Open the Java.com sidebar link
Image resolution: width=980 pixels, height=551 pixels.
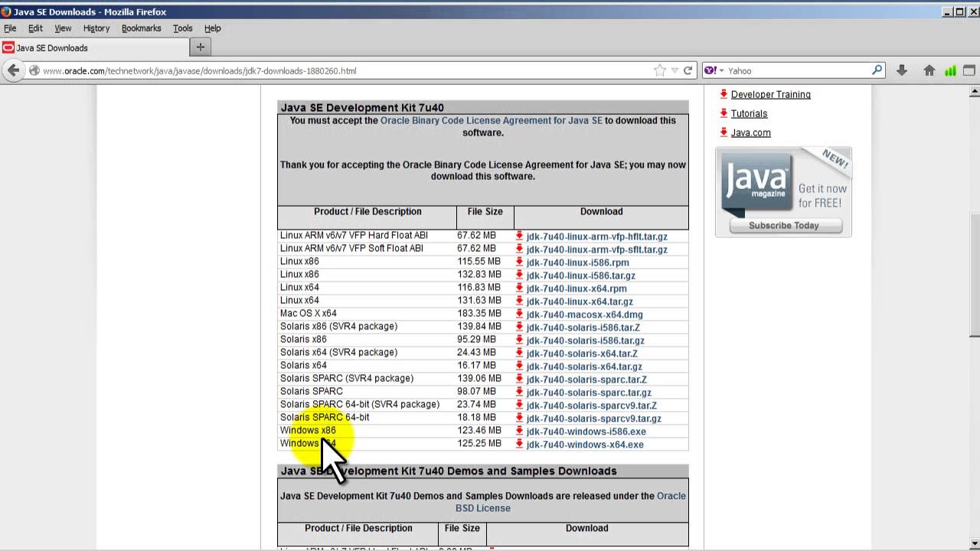[750, 132]
